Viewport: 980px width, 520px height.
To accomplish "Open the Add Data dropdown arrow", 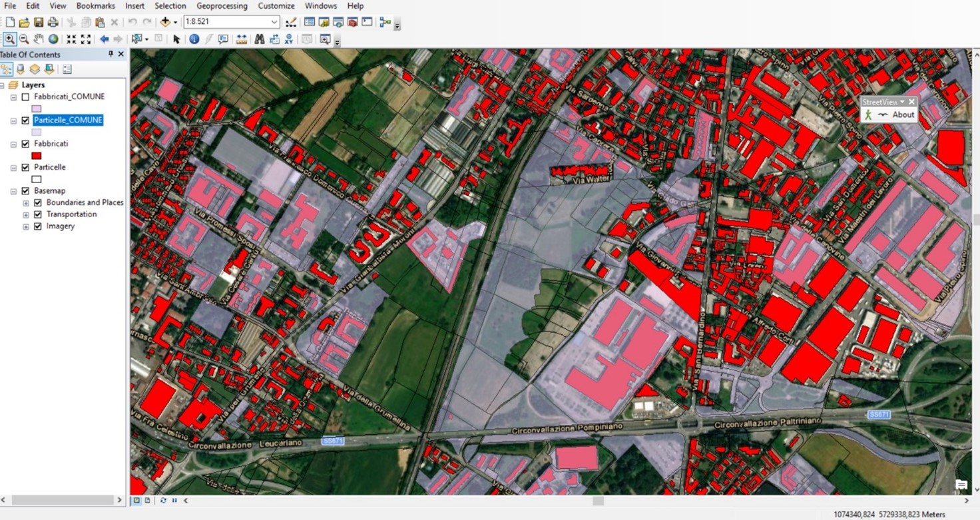I will click(x=175, y=23).
